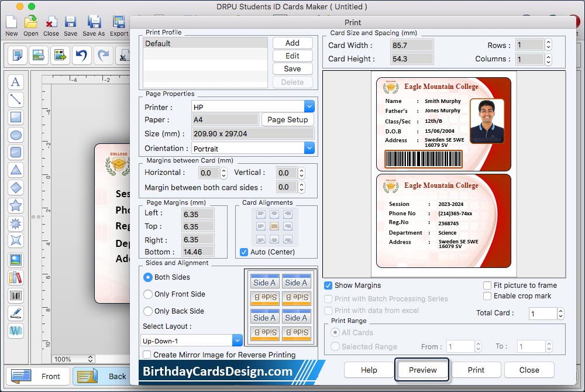This screenshot has width=585, height=392.
Task: Click the Left page margin field
Action: tap(198, 214)
